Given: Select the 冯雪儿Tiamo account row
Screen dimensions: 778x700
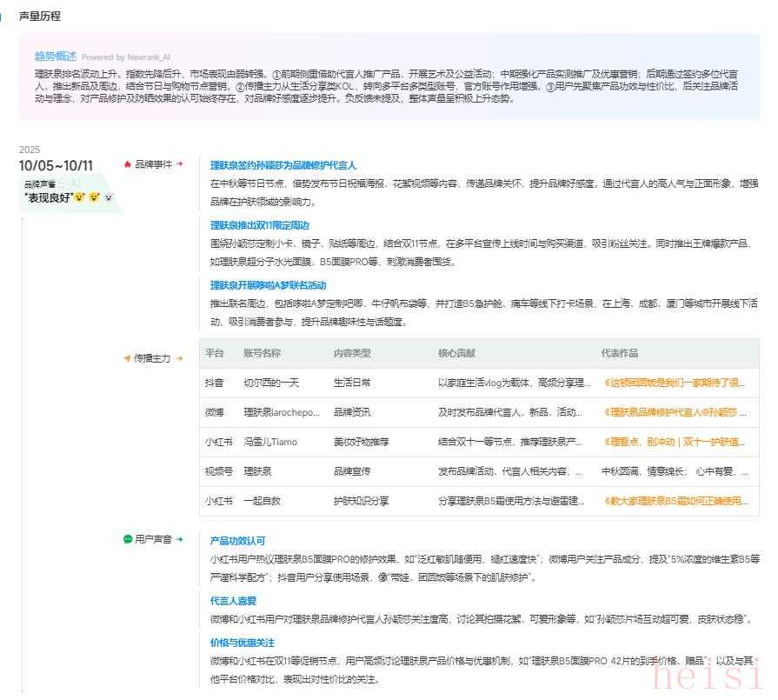Looking at the screenshot, I should (x=270, y=442).
